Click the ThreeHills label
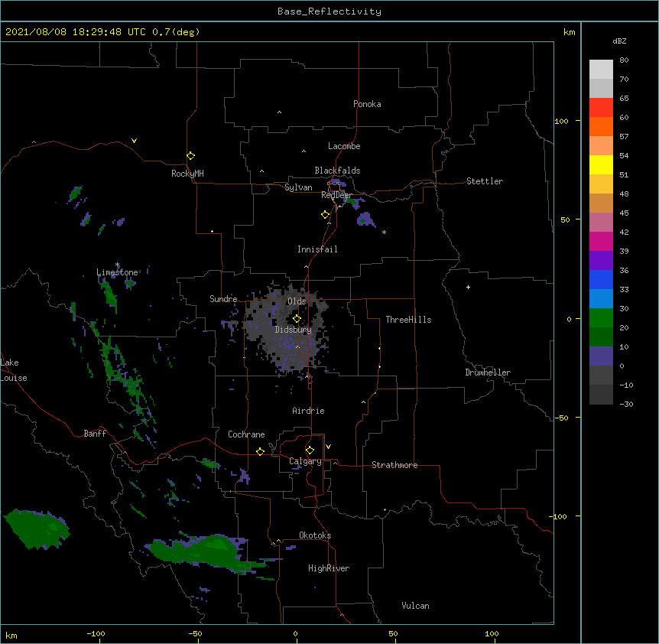The image size is (659, 644). tap(408, 320)
